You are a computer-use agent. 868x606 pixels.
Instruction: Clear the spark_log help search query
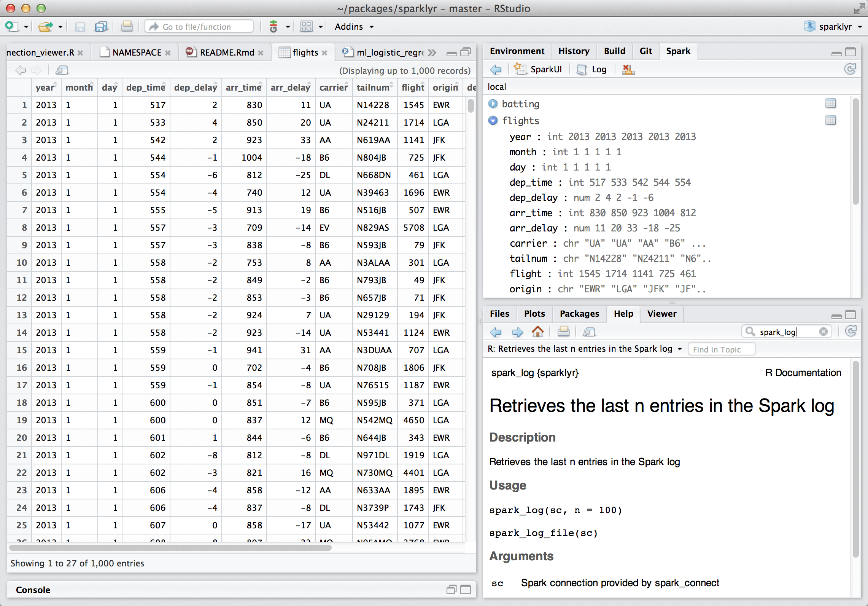coord(823,332)
